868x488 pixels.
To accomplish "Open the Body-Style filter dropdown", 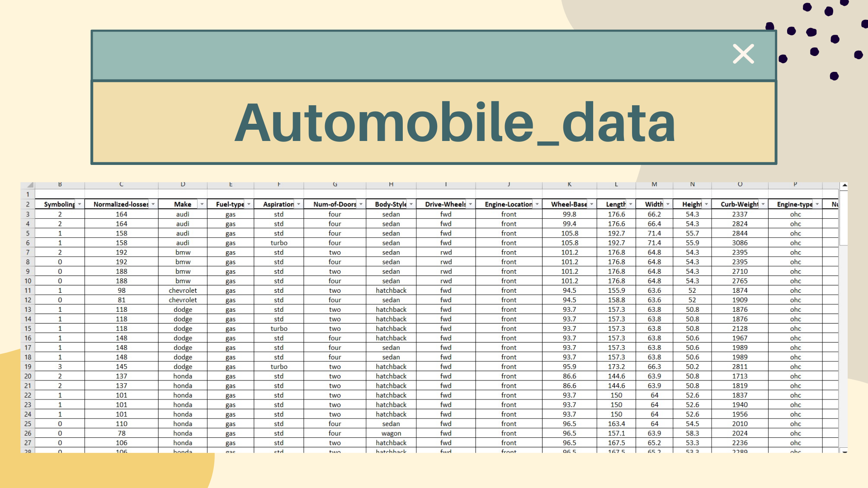I will coord(411,204).
